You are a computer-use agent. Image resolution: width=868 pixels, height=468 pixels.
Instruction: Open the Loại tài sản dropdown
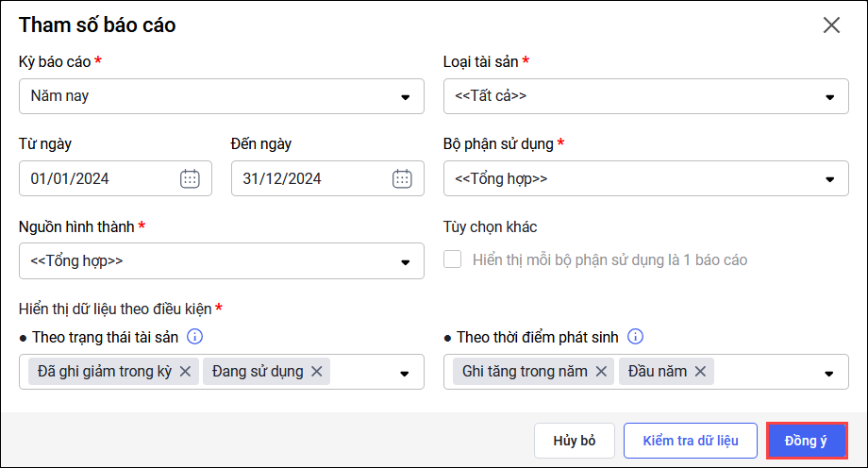tap(830, 96)
